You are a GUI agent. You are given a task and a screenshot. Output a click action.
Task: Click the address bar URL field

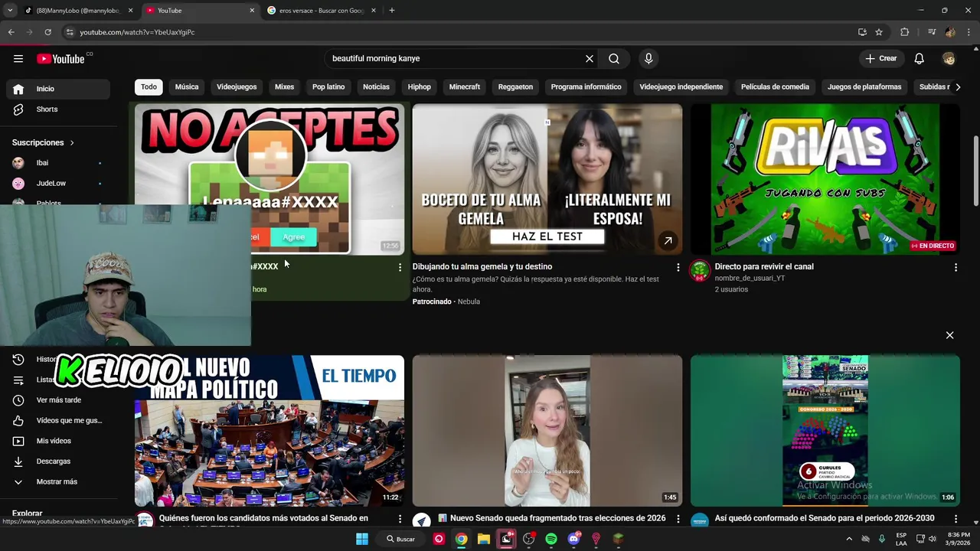click(x=459, y=32)
